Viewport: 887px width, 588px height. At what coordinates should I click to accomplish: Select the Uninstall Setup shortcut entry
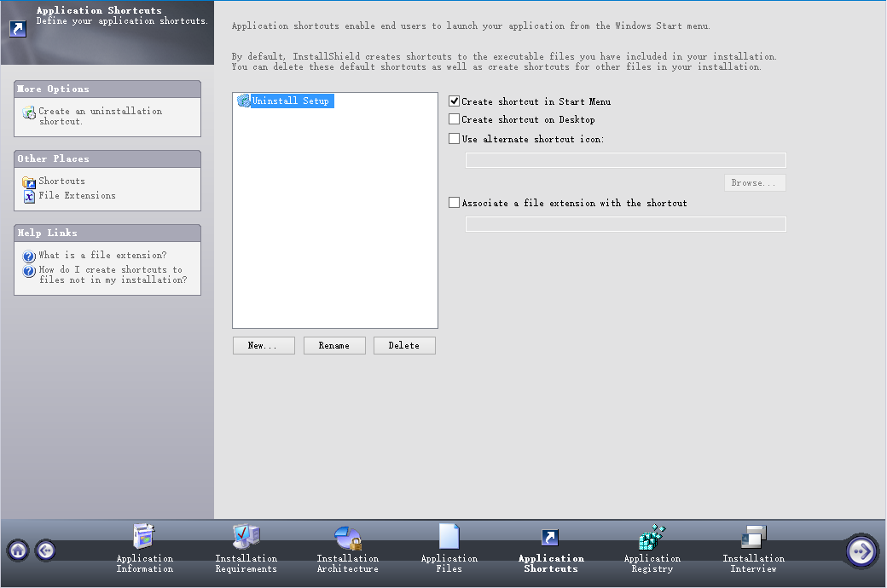coord(290,100)
